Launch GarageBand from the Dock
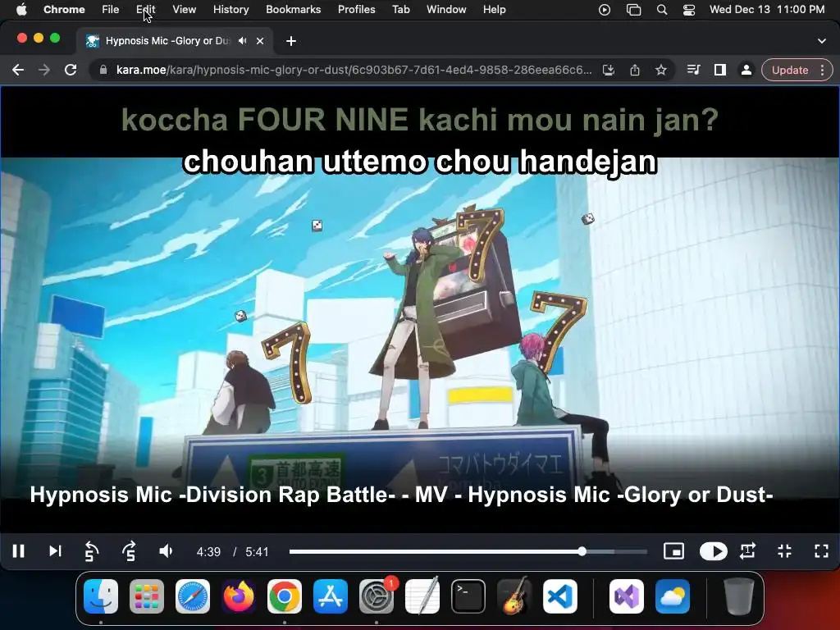 point(514,596)
